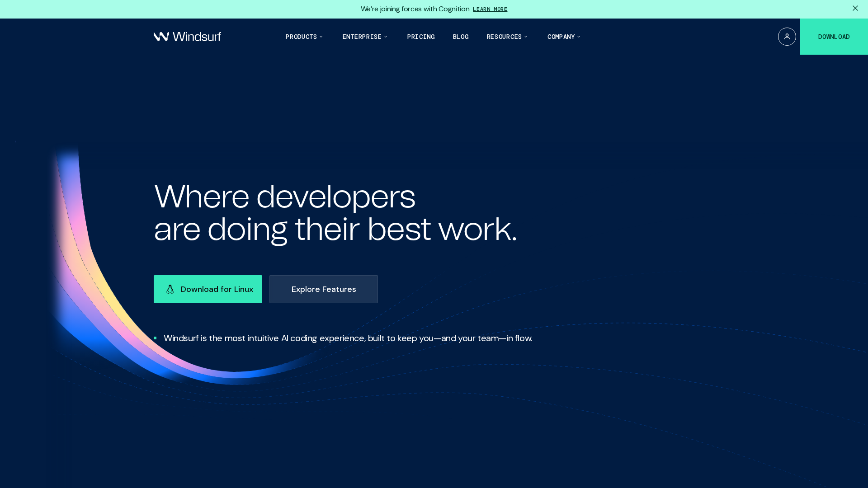The width and height of the screenshot is (868, 488).
Task: Expand the chevron beside Company
Action: 579,37
